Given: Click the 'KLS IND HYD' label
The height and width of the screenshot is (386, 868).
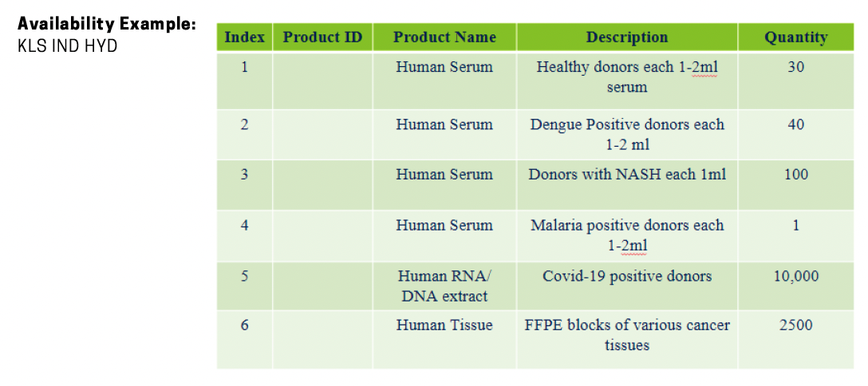Looking at the screenshot, I should pyautogui.click(x=68, y=45).
